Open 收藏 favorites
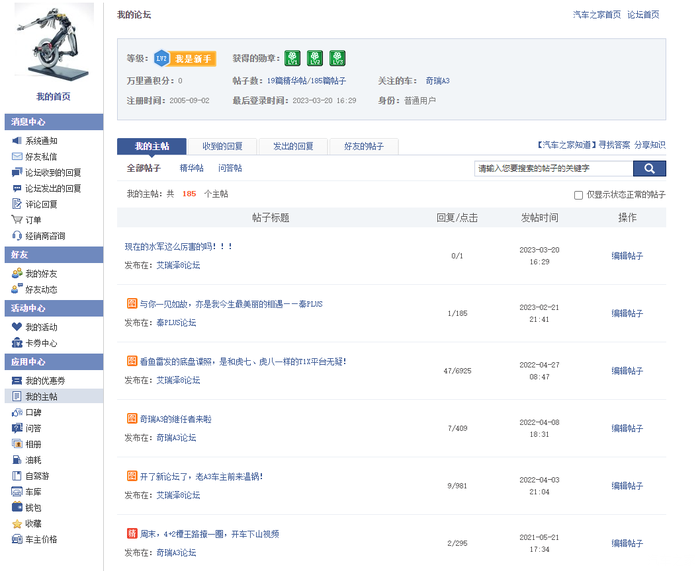 pyautogui.click(x=33, y=524)
